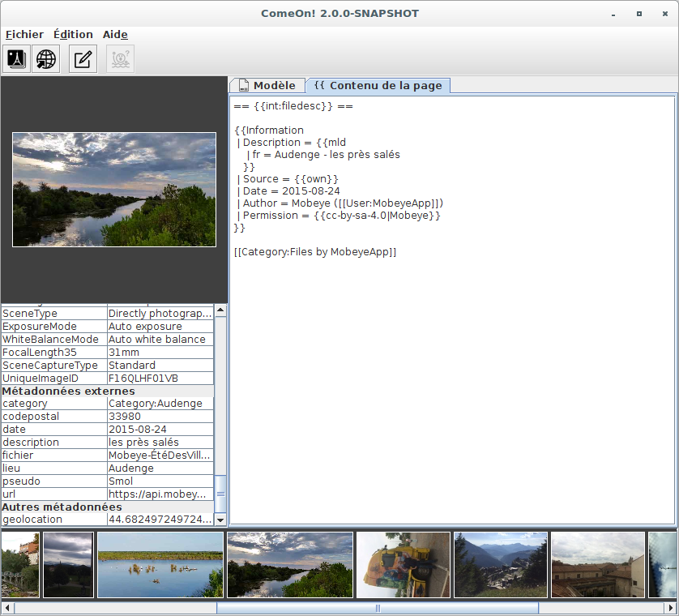
Task: Select the blue lake thumbnail
Action: [x=160, y=565]
